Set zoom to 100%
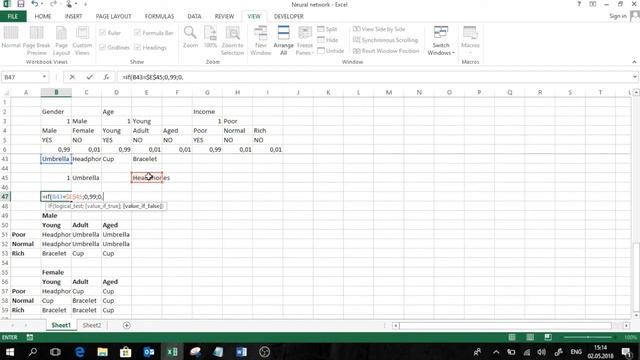This screenshot has height=360, width=640. 210,37
